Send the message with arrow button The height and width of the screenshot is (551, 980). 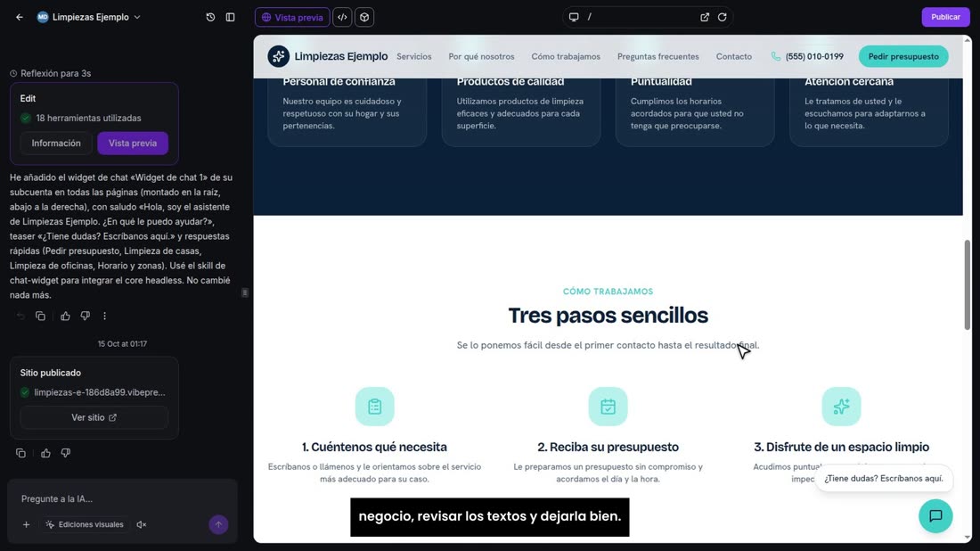pos(218,525)
